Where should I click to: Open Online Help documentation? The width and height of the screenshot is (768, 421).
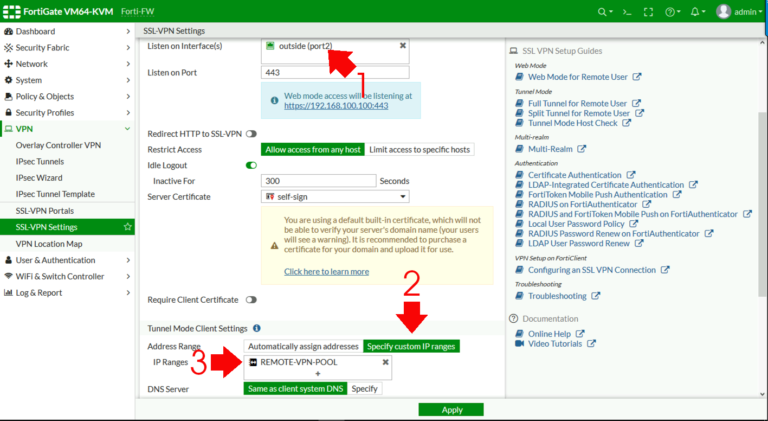tap(550, 334)
